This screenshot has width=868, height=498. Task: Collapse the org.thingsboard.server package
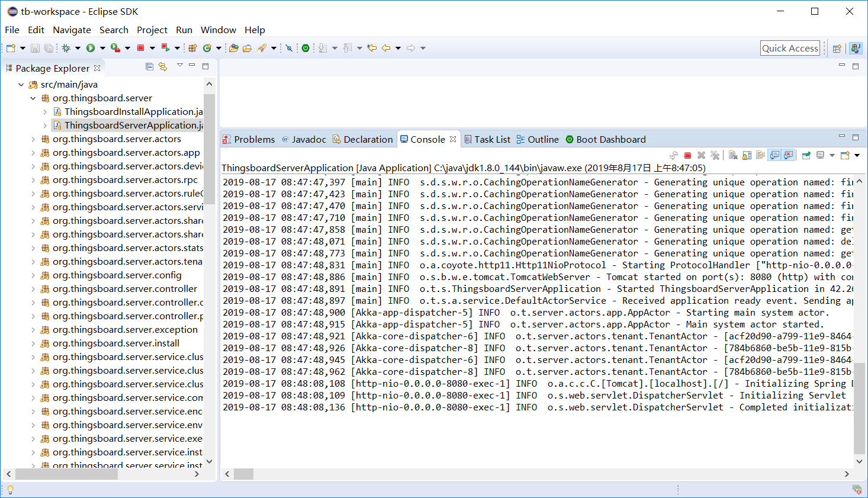coord(33,98)
